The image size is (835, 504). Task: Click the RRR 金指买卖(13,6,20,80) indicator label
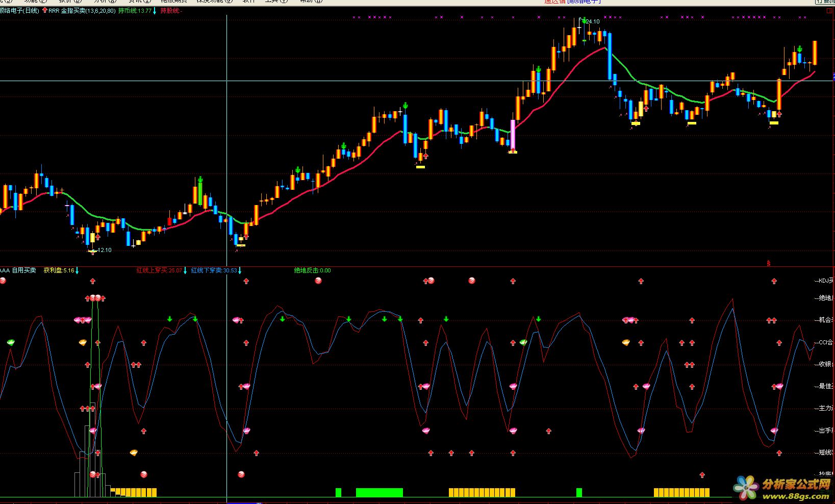(82, 10)
